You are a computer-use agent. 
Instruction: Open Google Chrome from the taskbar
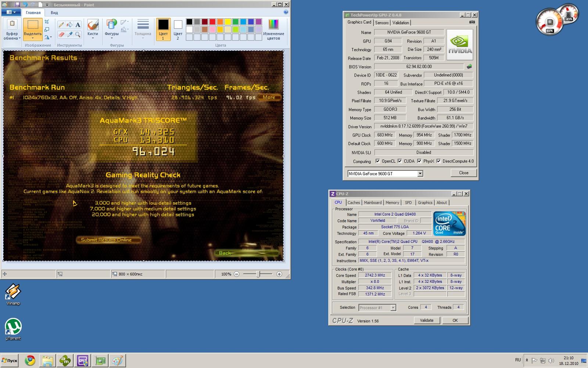coord(30,361)
